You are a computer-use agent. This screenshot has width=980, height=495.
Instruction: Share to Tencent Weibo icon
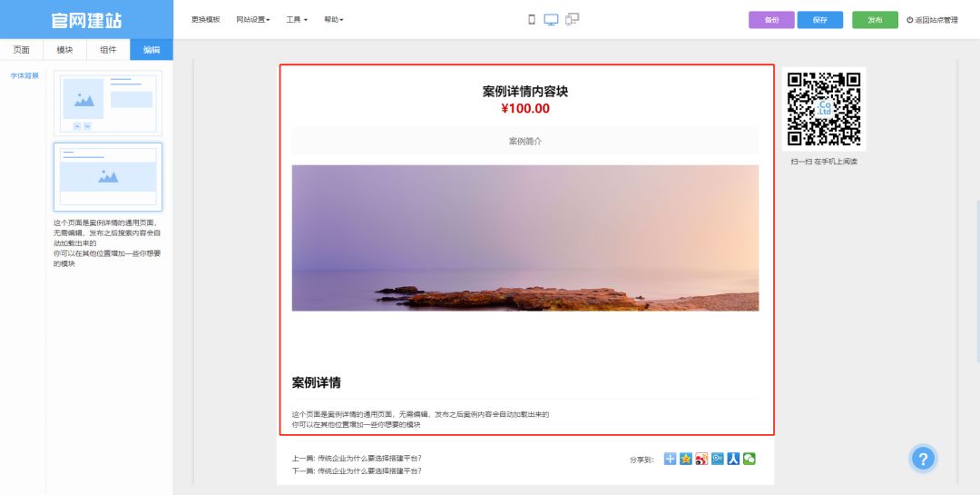pyautogui.click(x=718, y=459)
